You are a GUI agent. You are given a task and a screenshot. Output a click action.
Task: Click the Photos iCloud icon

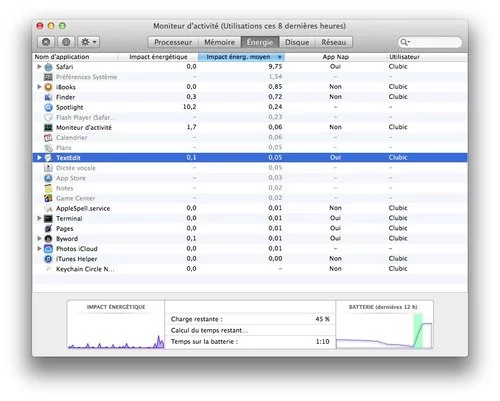point(49,249)
